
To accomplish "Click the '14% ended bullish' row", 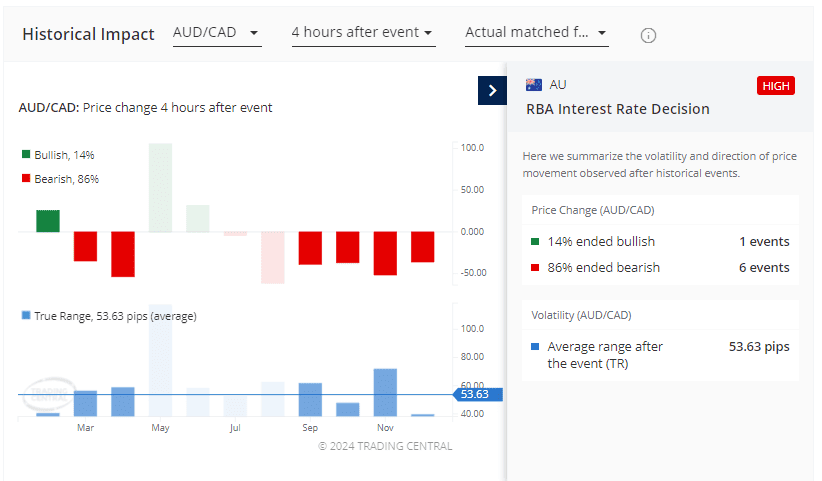I will pyautogui.click(x=660, y=242).
